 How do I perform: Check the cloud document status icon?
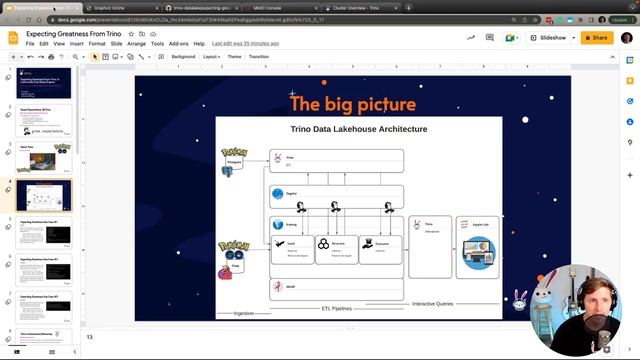coord(153,34)
